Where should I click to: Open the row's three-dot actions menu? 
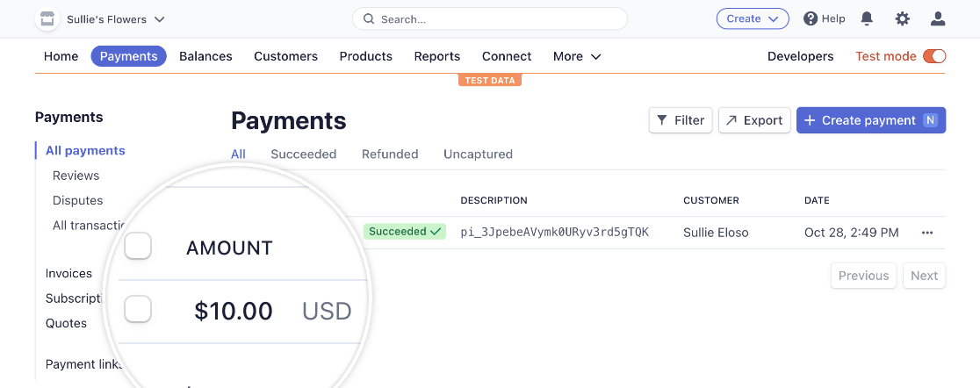927,233
